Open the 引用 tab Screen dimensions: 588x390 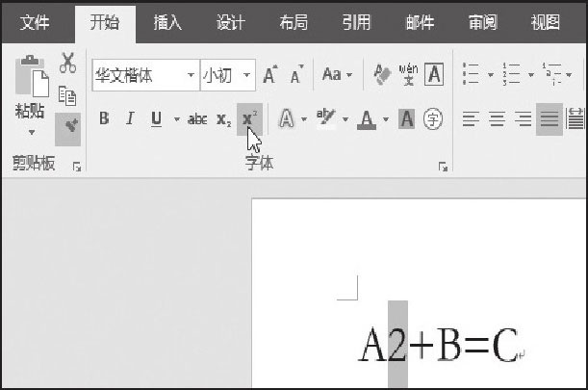point(356,22)
